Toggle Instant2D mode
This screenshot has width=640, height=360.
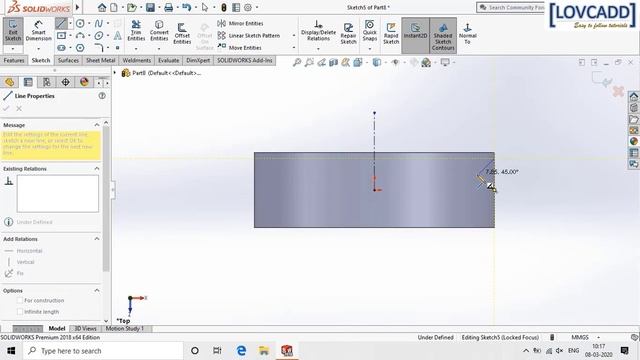click(415, 35)
